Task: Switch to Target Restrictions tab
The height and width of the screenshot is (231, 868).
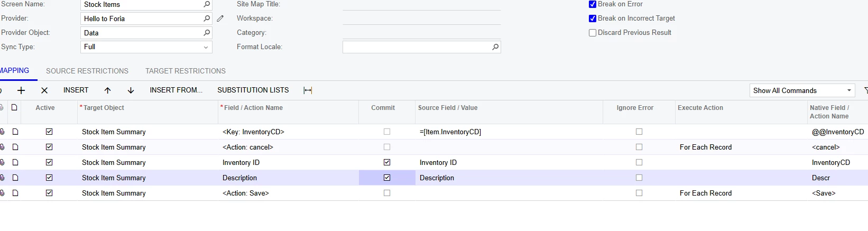Action: (186, 71)
